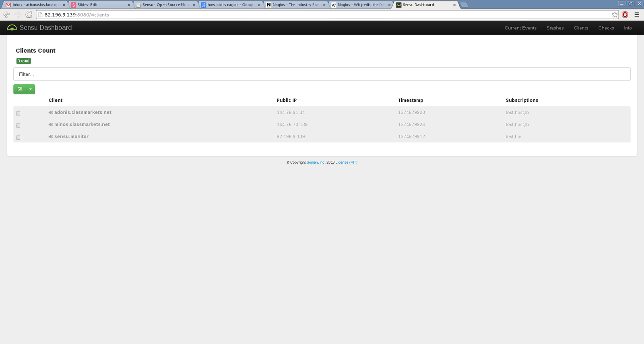Expand the green select dropdown caret

31,89
